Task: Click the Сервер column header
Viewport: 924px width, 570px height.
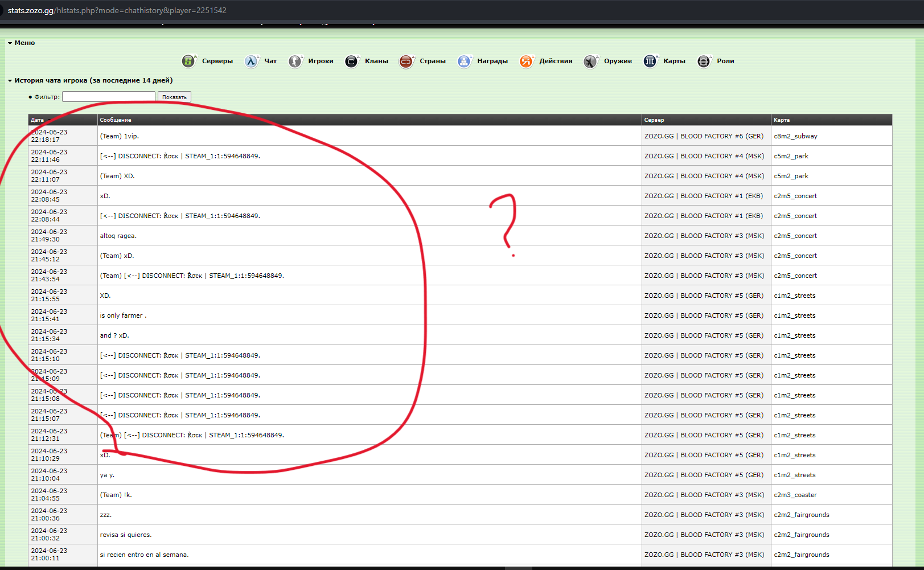Action: tap(654, 120)
